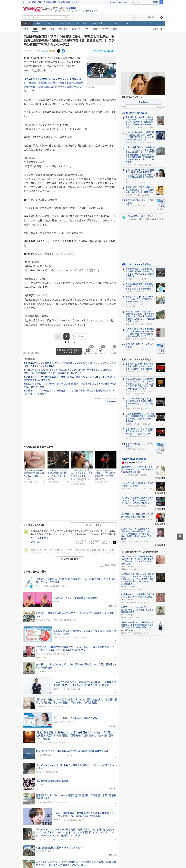Click the コメントを書く button

(x=93, y=525)
